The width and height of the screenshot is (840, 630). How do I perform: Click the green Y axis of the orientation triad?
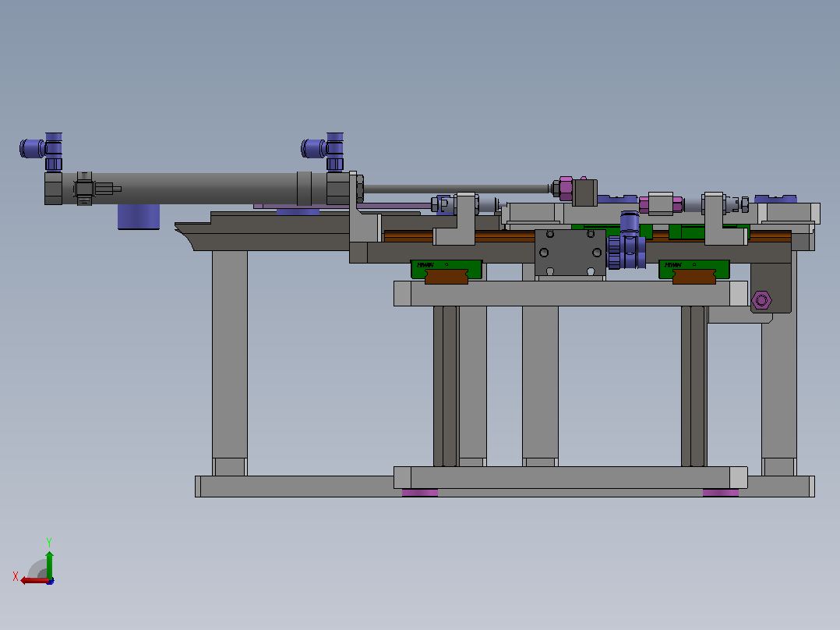(x=49, y=565)
